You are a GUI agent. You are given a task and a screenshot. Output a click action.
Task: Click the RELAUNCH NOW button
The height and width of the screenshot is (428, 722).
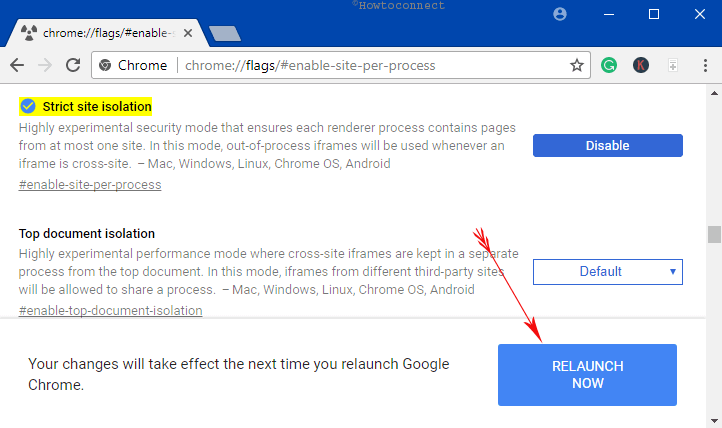click(587, 375)
